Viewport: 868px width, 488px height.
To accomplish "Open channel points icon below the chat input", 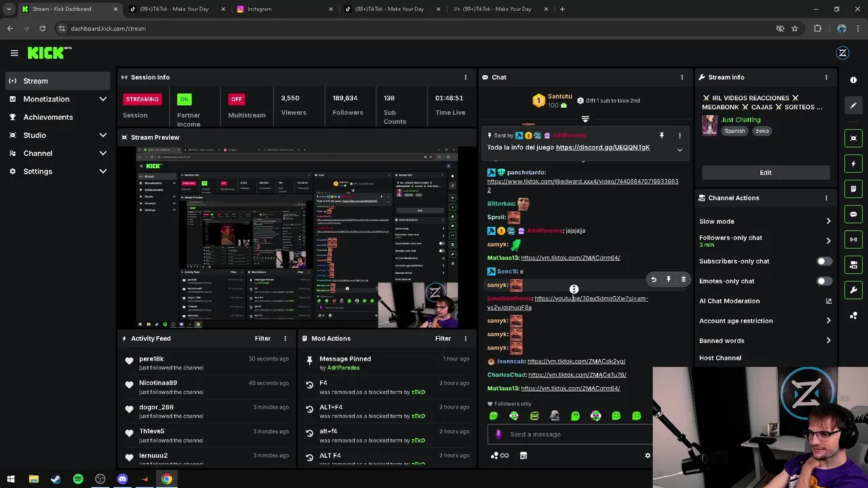I will (499, 455).
